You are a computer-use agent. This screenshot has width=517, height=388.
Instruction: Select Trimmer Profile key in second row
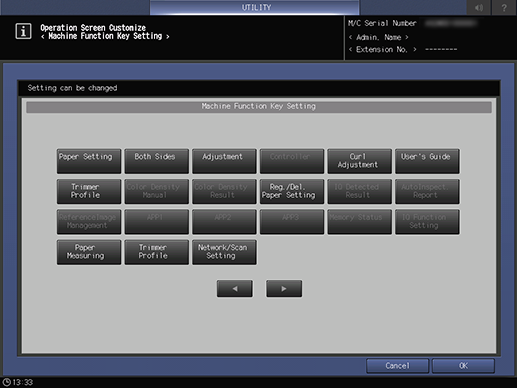pos(89,191)
